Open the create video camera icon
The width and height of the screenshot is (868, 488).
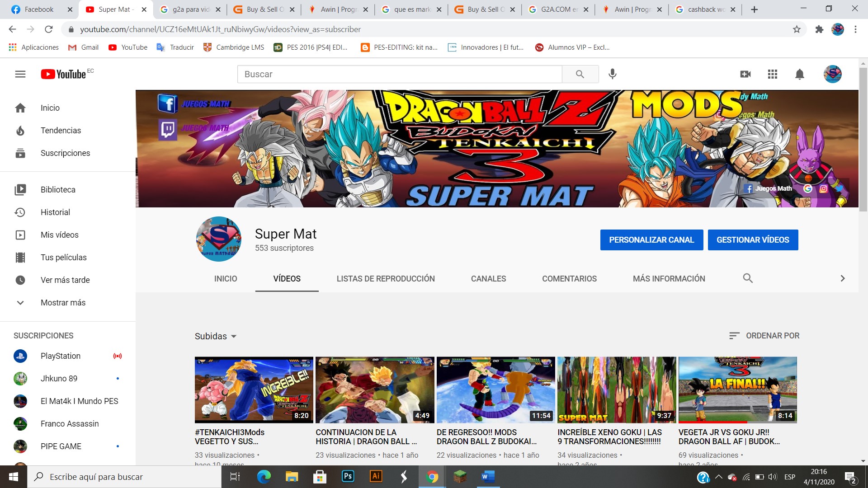coord(745,74)
